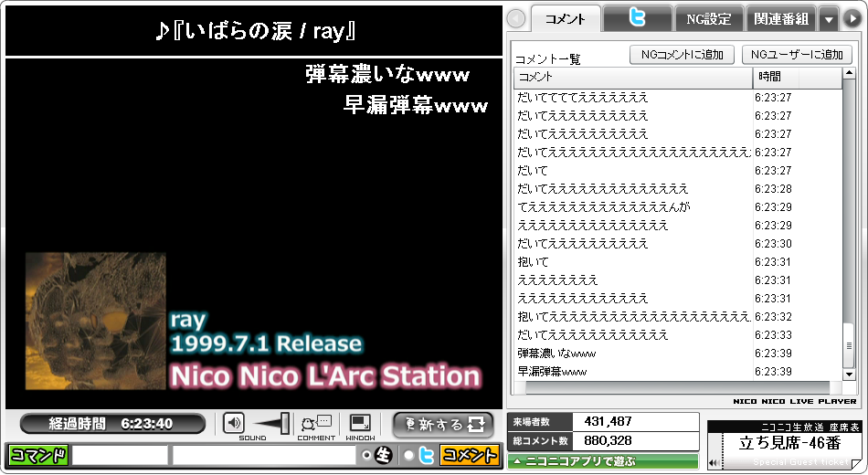
Task: Click the Nico Nico L'Arc Station text
Action: tap(325, 376)
